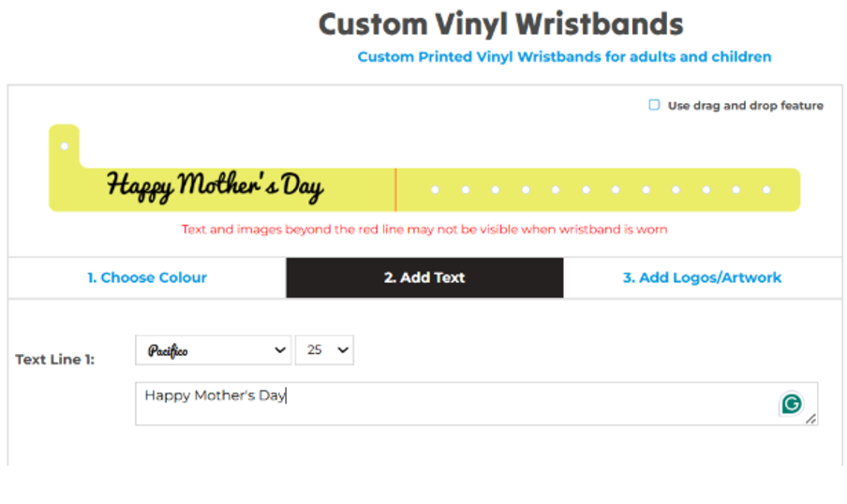Enable the drag and drop feature checkbox
847x504 pixels.
[x=654, y=106]
